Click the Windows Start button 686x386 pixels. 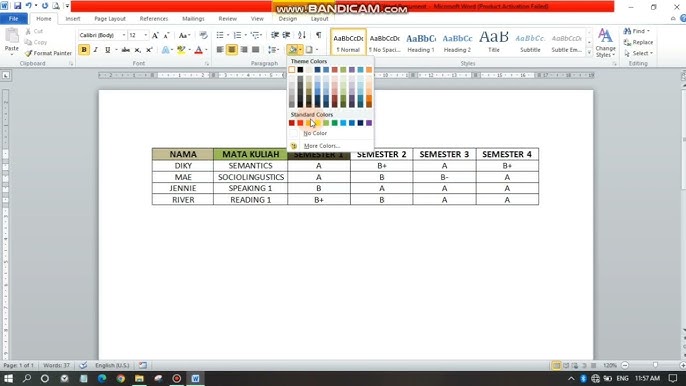[8, 379]
